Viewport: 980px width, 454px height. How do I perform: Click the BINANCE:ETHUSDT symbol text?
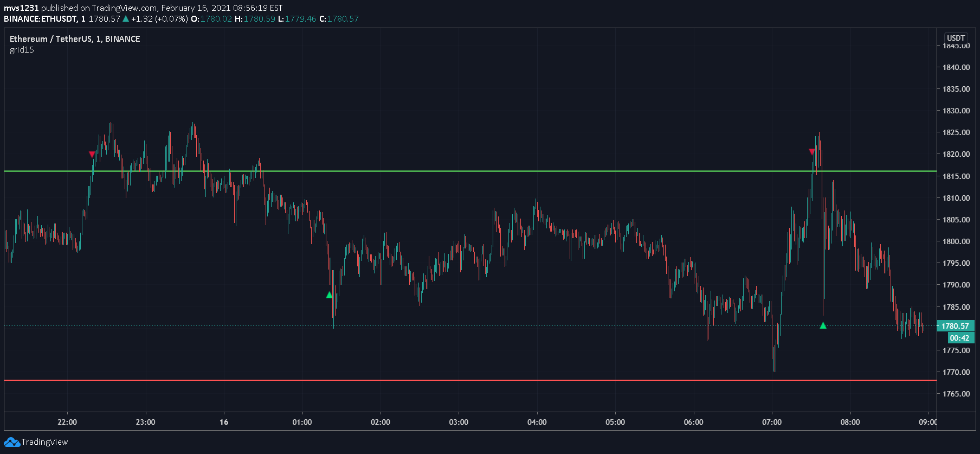tap(41, 19)
